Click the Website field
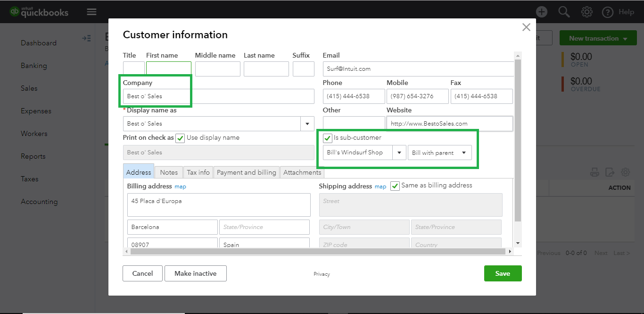Viewport: 644px width, 314px height. click(x=450, y=124)
